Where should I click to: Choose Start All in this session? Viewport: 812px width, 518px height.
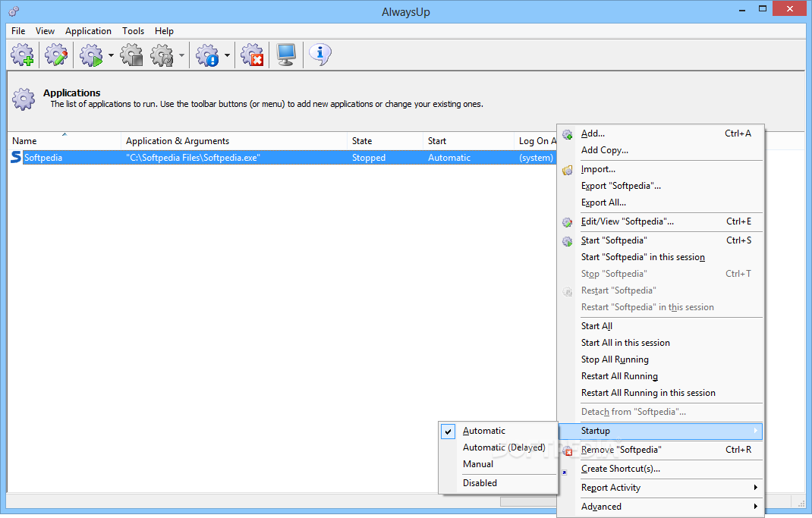coord(660,343)
